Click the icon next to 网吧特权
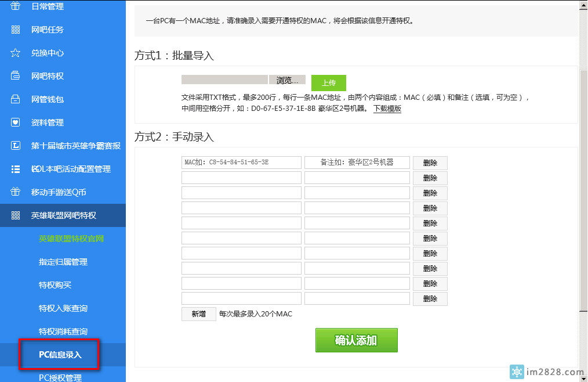588x382 pixels. tap(16, 76)
